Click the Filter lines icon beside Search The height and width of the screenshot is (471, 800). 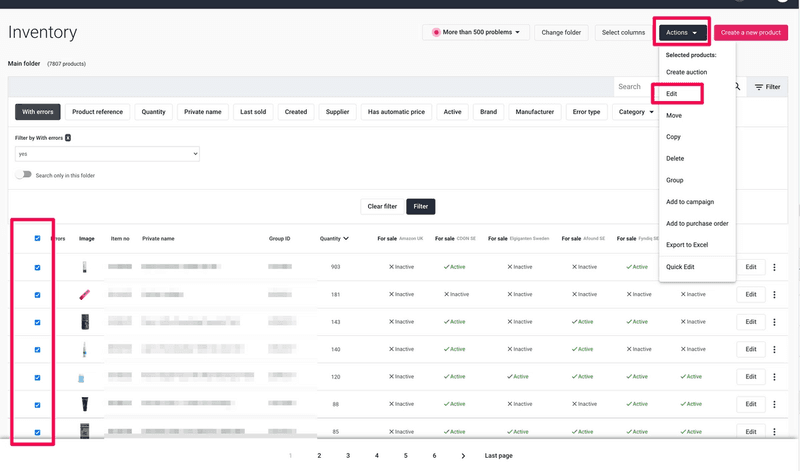click(x=759, y=87)
